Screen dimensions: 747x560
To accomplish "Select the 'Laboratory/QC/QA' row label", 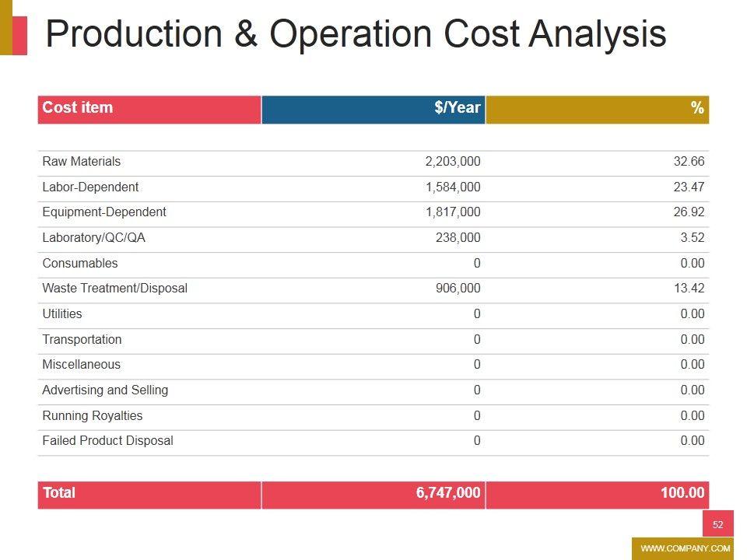I will [x=93, y=238].
